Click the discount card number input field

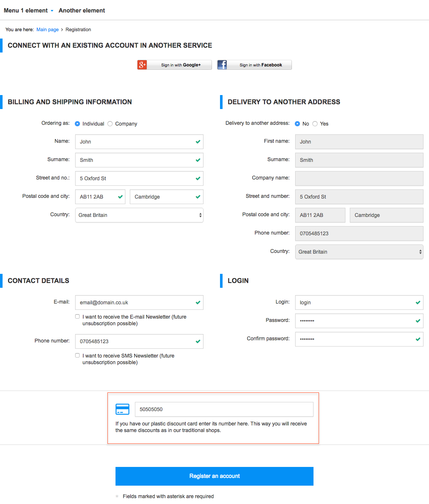pos(224,409)
